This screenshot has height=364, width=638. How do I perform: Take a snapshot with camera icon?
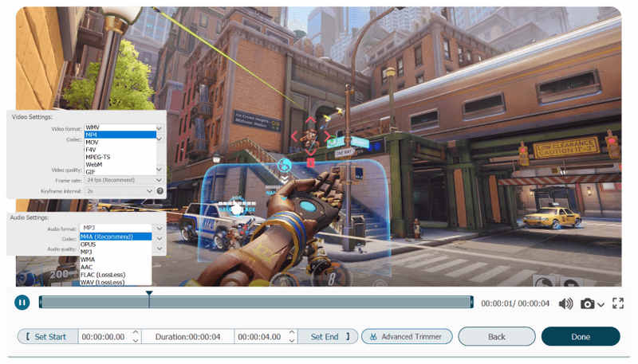[x=587, y=303]
